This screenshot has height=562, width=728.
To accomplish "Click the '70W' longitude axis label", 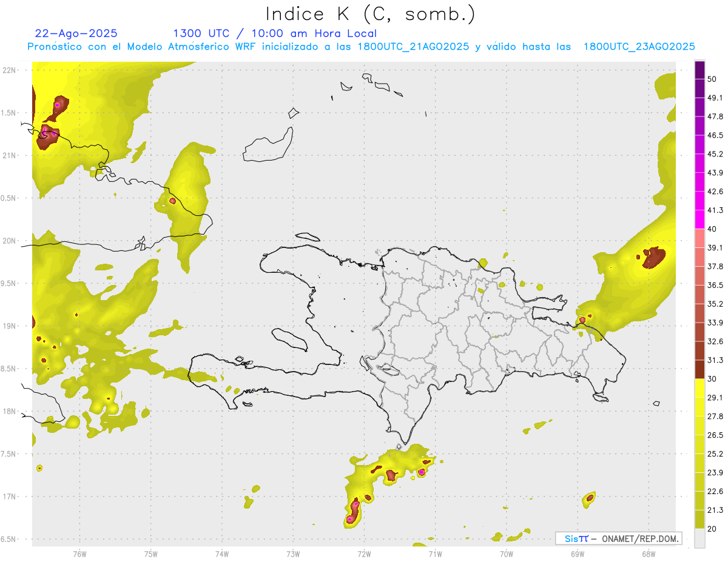I will tap(507, 554).
